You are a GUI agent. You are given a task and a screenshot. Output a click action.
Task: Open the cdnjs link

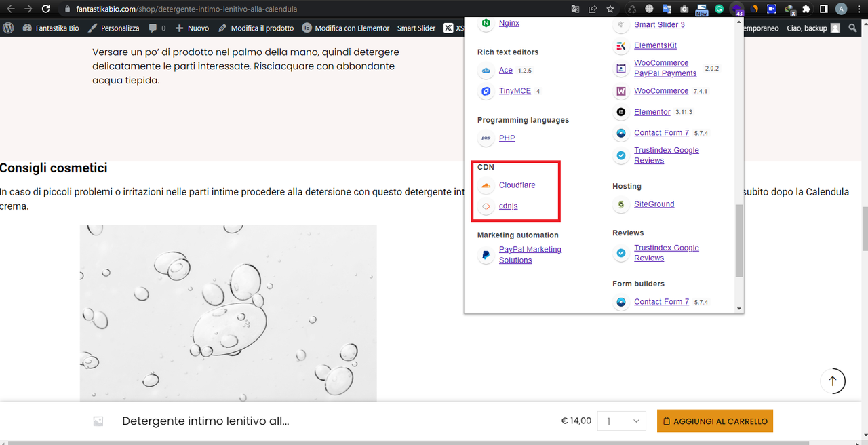tap(508, 206)
